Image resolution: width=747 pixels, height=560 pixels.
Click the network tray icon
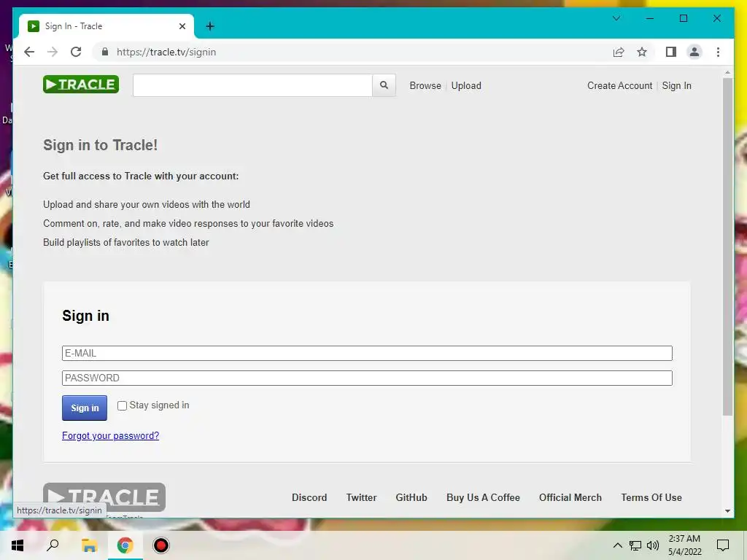[635, 545]
